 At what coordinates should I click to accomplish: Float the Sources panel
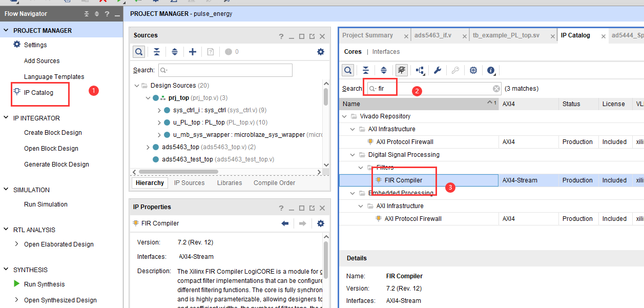(x=312, y=36)
